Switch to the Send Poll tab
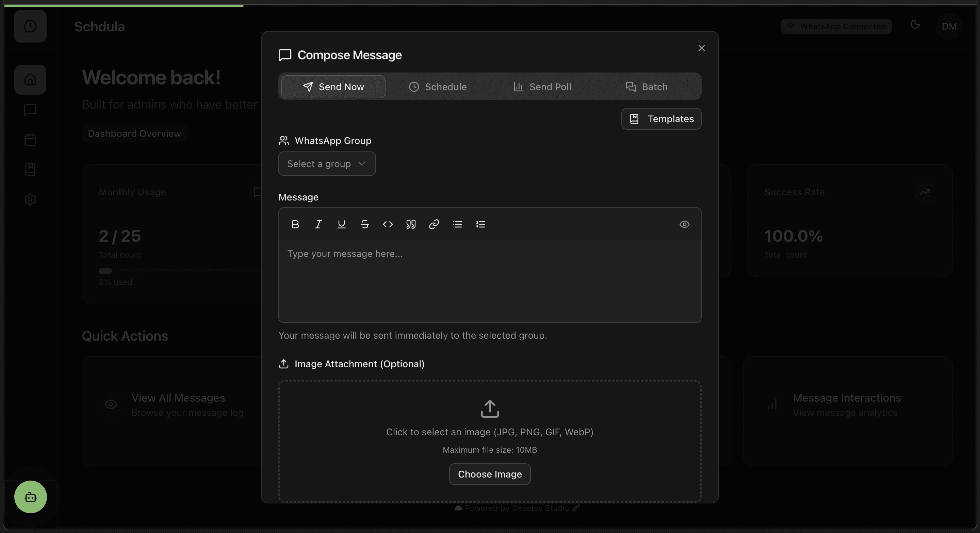Screen dimensions: 980x533 point(542,87)
